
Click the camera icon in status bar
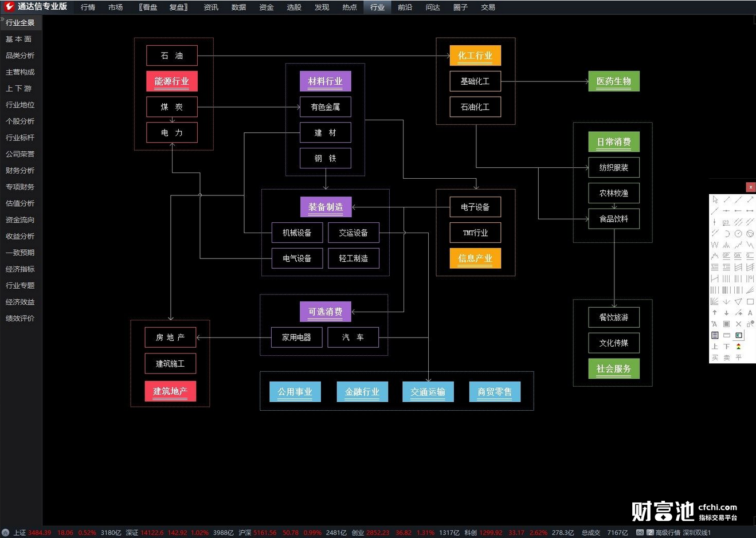[x=640, y=532]
